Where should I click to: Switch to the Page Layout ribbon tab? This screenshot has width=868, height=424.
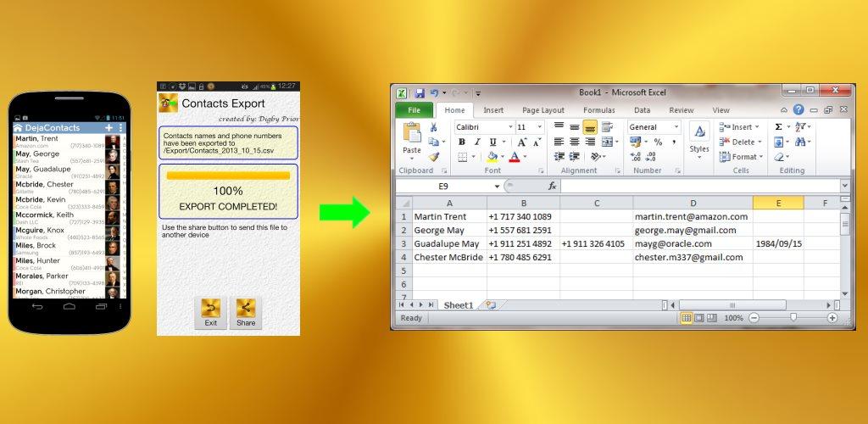point(543,110)
